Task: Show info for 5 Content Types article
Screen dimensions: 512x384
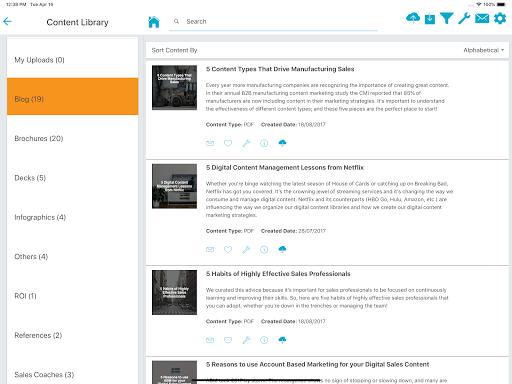Action: pyautogui.click(x=264, y=143)
